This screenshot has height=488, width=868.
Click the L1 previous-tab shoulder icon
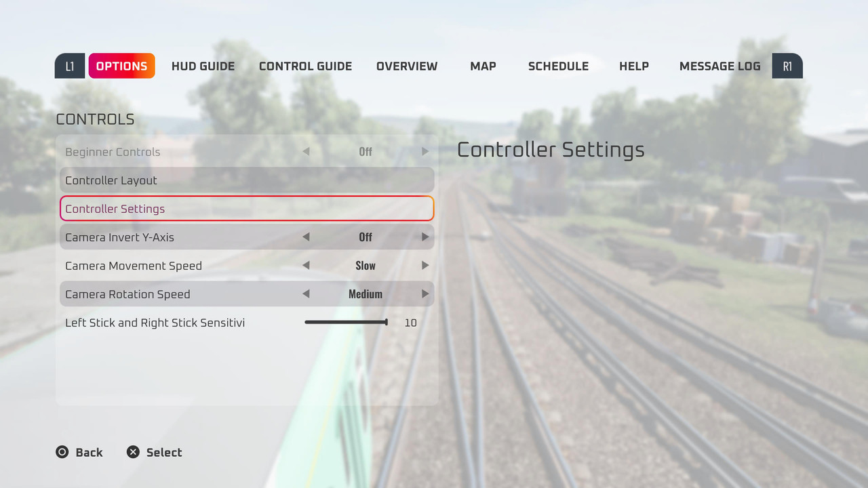pyautogui.click(x=70, y=66)
